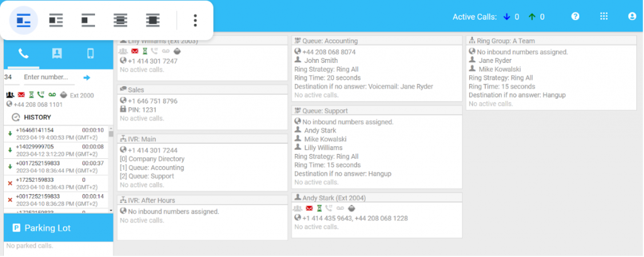Toggle the green call forwarding icon for Ext 2000
The image size is (644, 257).
point(40,95)
